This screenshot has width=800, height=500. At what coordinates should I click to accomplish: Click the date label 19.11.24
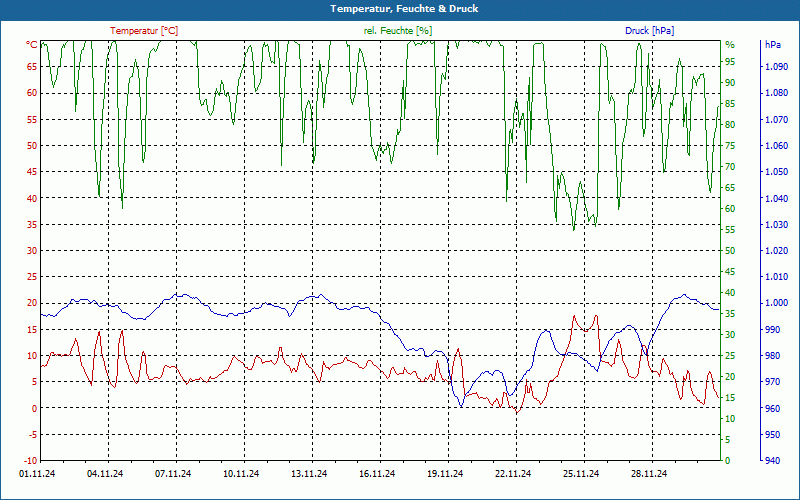coord(445,474)
